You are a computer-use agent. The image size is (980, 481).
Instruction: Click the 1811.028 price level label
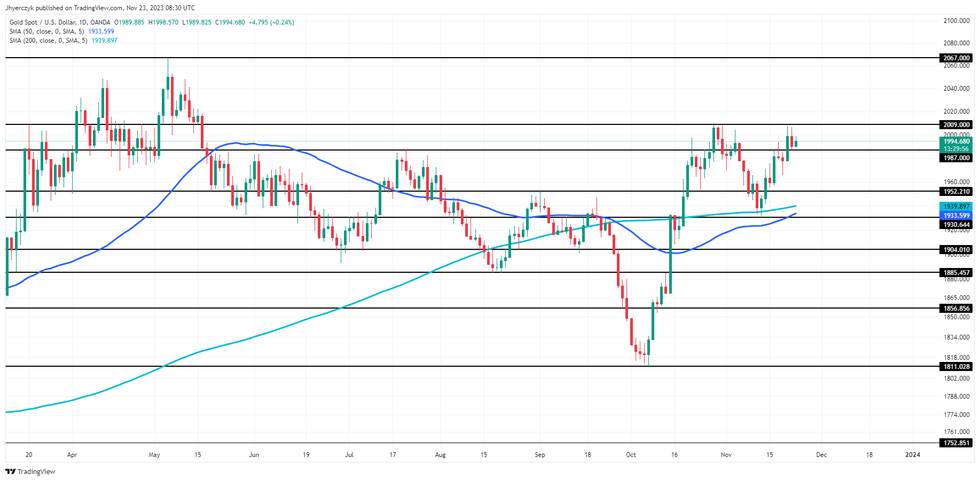[956, 367]
